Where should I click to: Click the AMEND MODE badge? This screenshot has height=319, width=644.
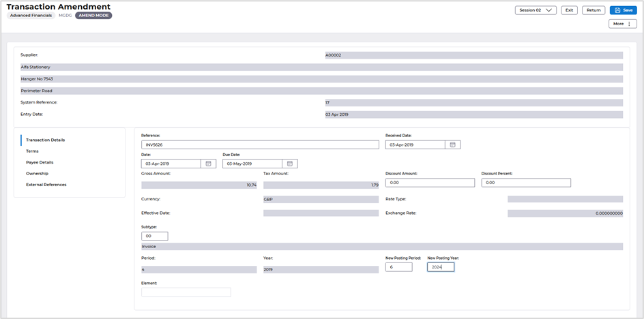[x=93, y=15]
